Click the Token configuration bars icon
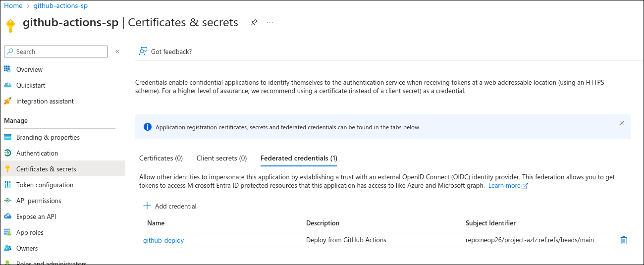 pyautogui.click(x=7, y=185)
